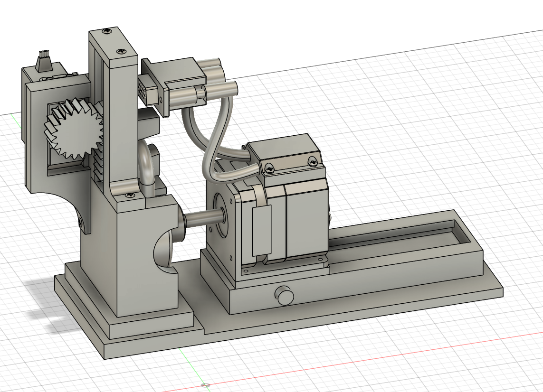Click the motor front flange with circular bore
The height and width of the screenshot is (392, 543).
tap(220, 223)
